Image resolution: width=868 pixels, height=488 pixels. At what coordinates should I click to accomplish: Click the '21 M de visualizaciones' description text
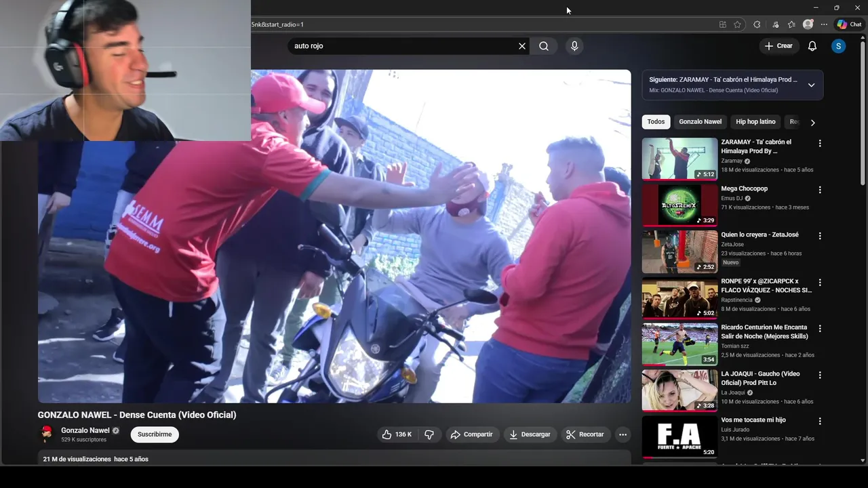click(x=77, y=459)
